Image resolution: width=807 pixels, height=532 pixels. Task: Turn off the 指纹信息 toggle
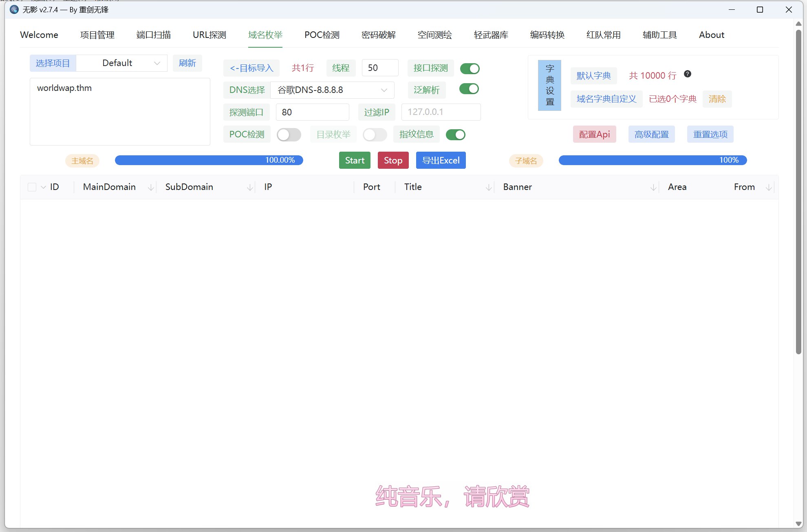click(x=455, y=135)
